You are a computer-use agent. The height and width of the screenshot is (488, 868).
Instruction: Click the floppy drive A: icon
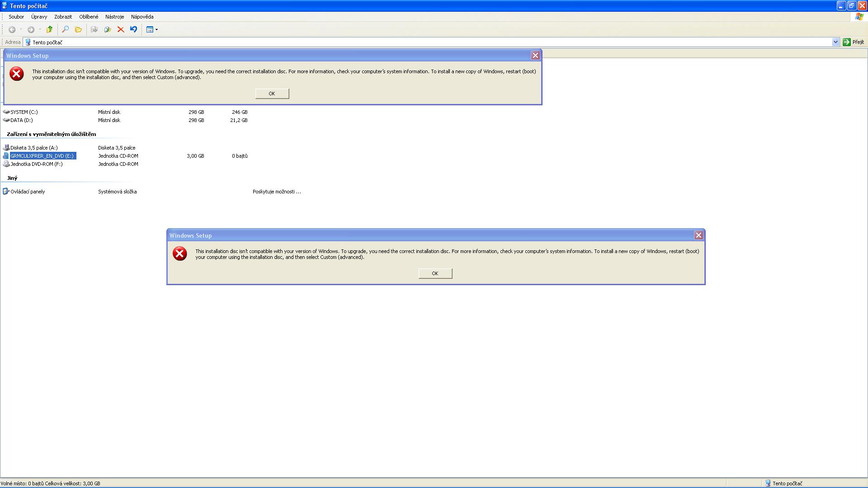coord(6,148)
